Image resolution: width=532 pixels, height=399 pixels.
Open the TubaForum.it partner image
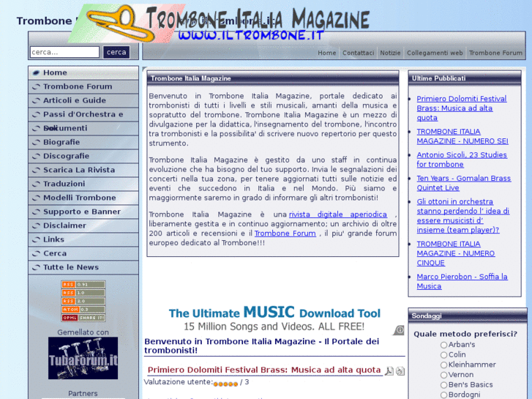(83, 358)
